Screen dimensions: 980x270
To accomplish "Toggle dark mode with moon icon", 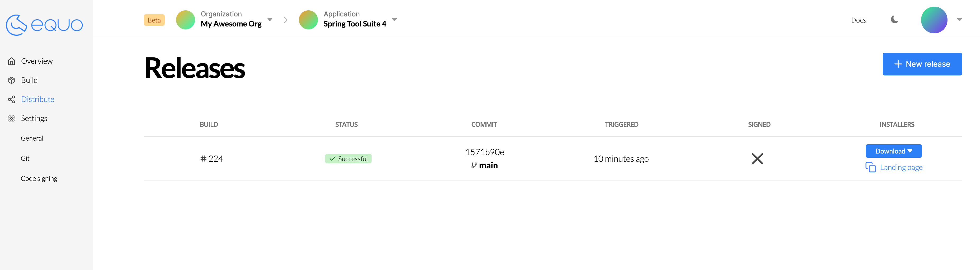I will pyautogui.click(x=894, y=20).
